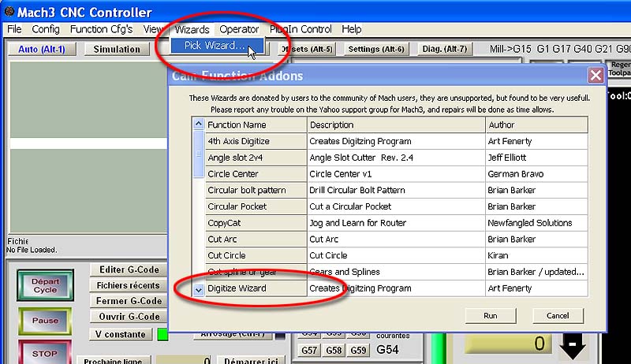Select Cut spline or gear wizard

coord(256,272)
